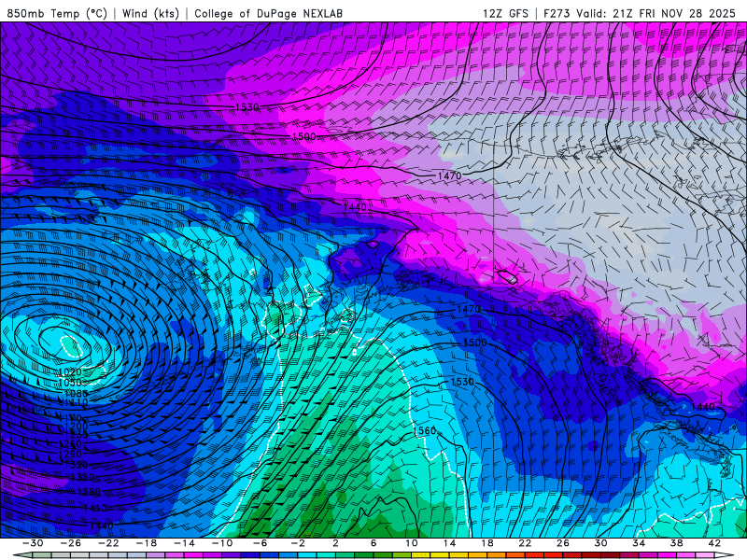Click the 1020 contour label near low center
This screenshot has height=560, width=747.
(70, 371)
